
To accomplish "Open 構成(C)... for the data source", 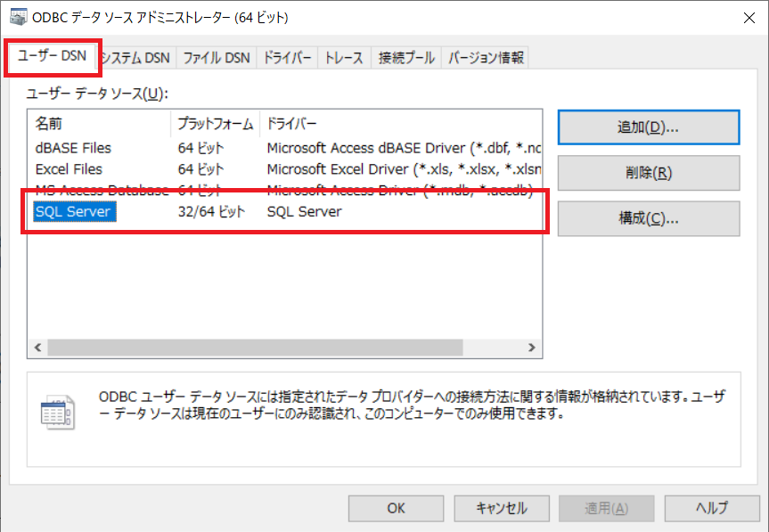I will [x=649, y=218].
